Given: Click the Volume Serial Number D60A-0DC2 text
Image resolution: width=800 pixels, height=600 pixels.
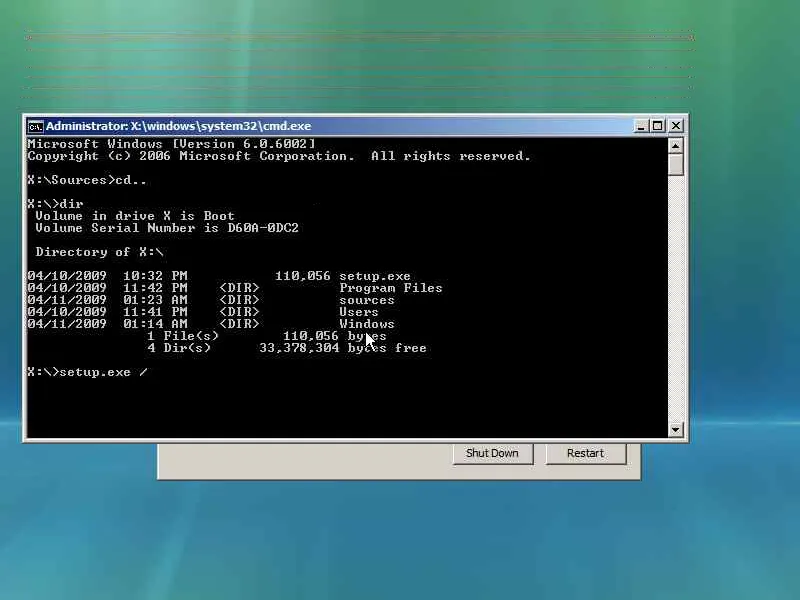Looking at the screenshot, I should 167,228.
